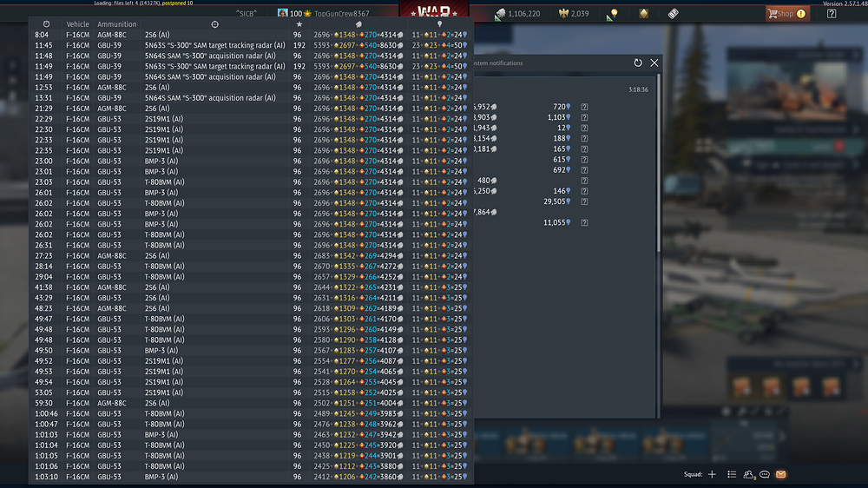This screenshot has width=868, height=488.
Task: Click the 1,106,220 Silver Lions balance
Action: coord(518,13)
